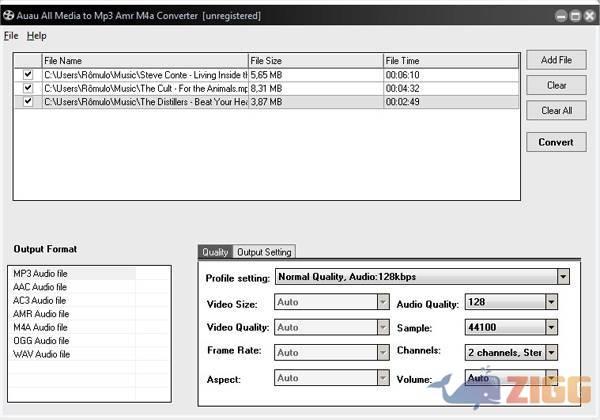This screenshot has height=420, width=600.
Task: Expand the Profile setting dropdown
Action: coord(563,277)
